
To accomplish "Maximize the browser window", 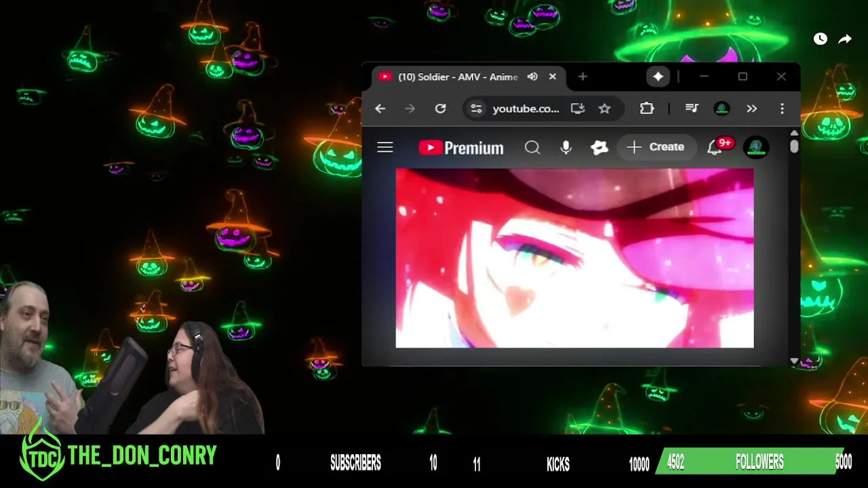I will tap(743, 77).
